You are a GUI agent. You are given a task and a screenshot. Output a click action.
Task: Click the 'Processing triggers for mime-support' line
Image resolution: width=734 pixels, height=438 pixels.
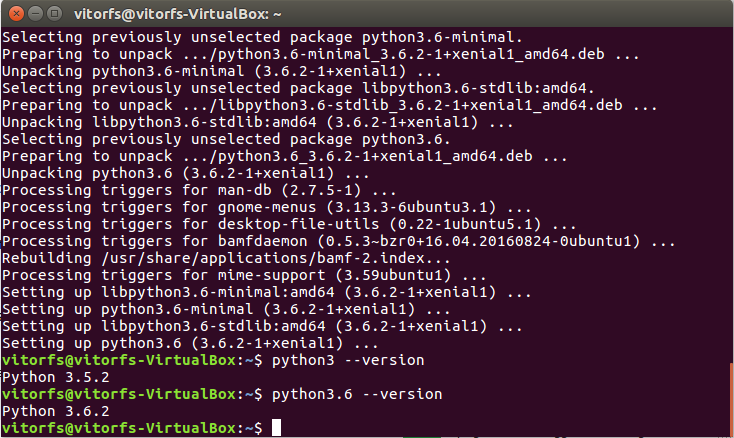point(244,275)
